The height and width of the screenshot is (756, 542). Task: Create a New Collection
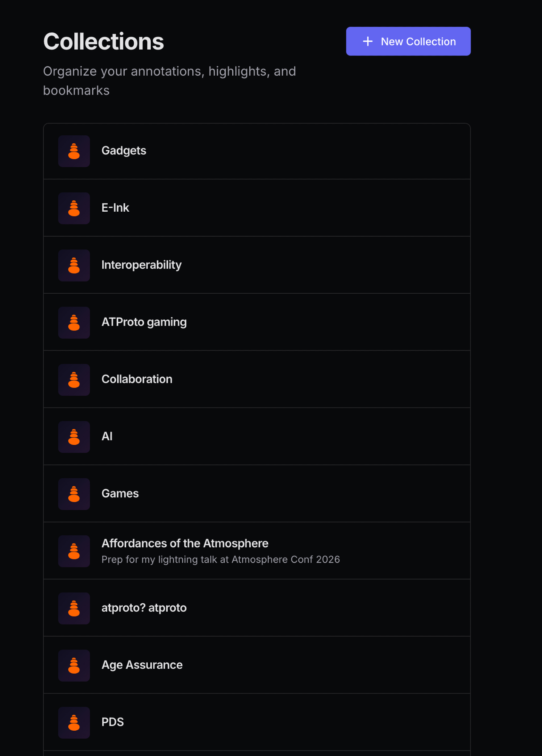click(408, 41)
